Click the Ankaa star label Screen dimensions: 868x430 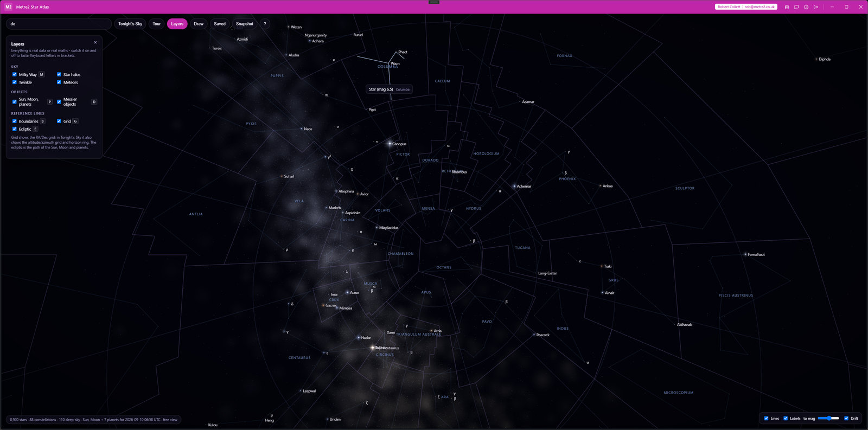point(608,186)
